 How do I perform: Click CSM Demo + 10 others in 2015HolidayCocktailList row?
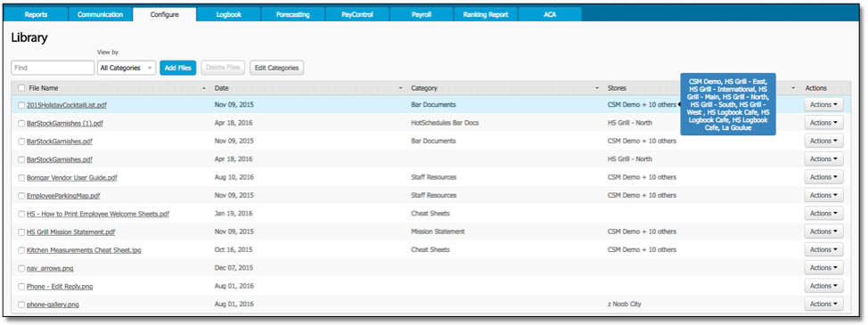642,104
